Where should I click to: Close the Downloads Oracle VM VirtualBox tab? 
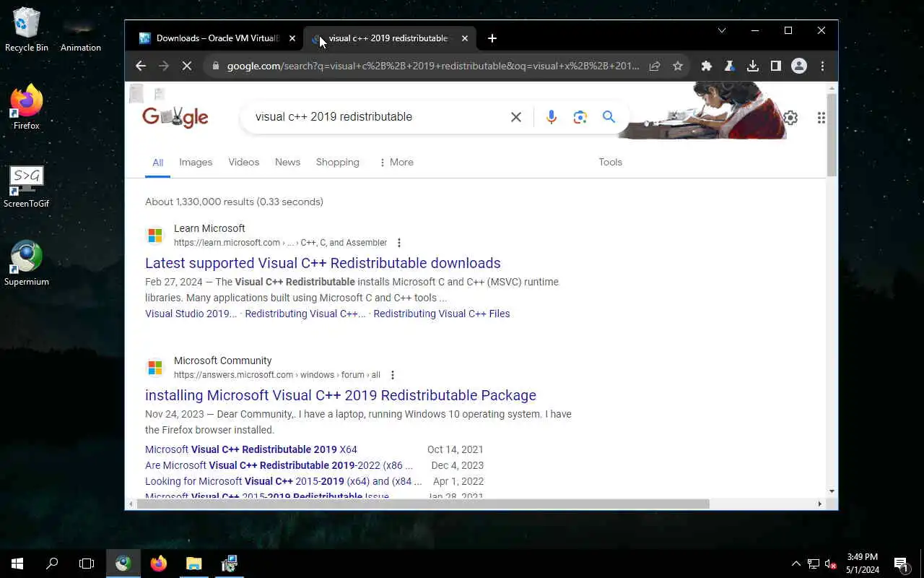click(x=292, y=38)
